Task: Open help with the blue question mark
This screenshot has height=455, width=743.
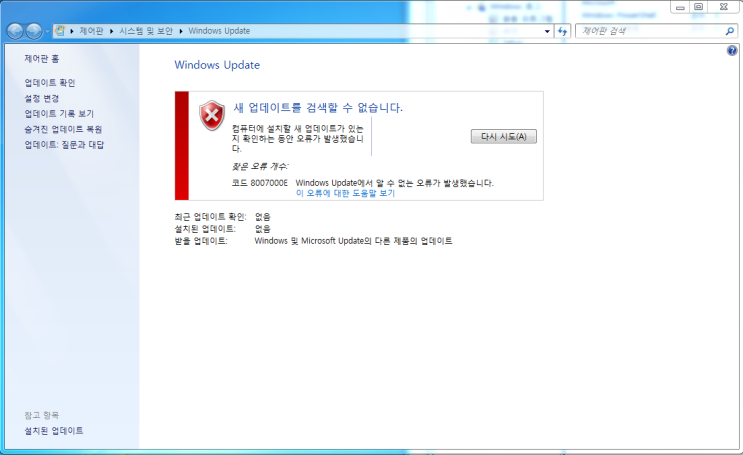Action: (x=732, y=51)
